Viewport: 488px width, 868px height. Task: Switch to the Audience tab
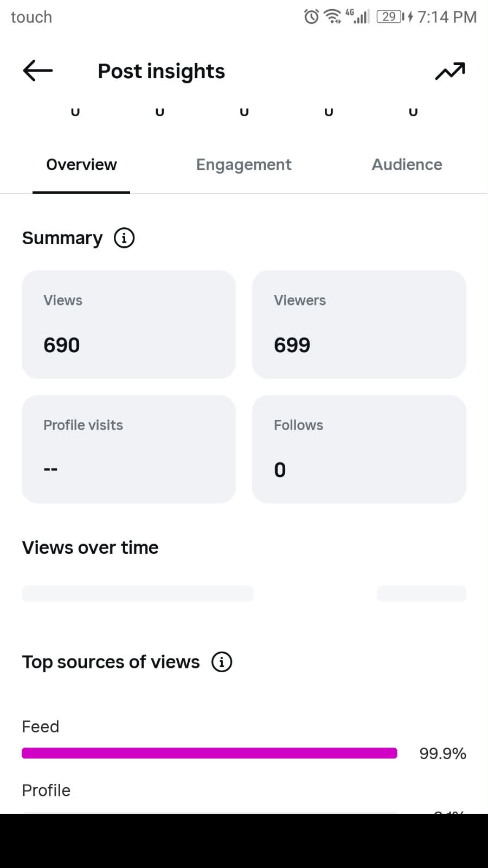click(407, 164)
